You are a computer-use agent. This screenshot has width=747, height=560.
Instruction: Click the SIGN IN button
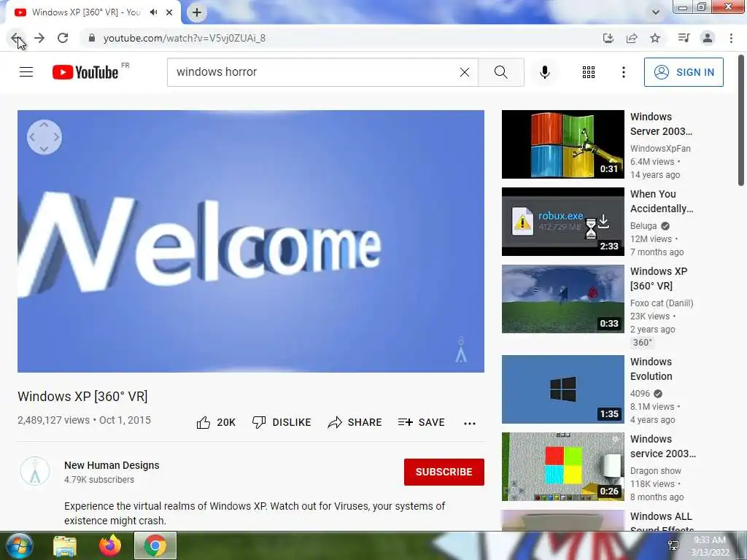684,72
